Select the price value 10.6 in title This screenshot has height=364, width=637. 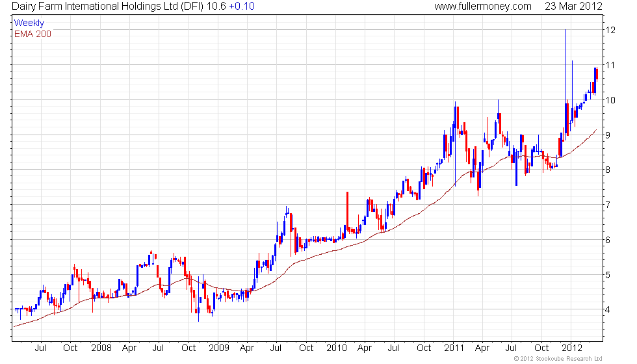[x=216, y=6]
